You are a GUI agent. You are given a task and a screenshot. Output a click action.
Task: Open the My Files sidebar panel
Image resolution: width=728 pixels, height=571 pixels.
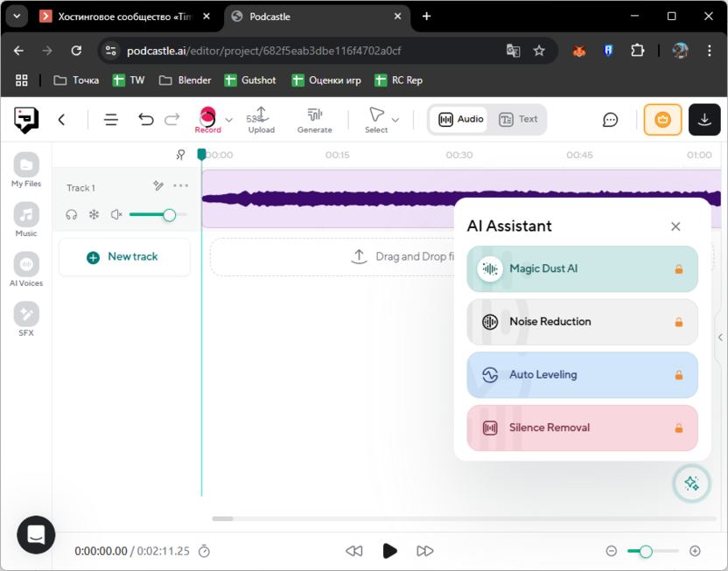tap(26, 170)
